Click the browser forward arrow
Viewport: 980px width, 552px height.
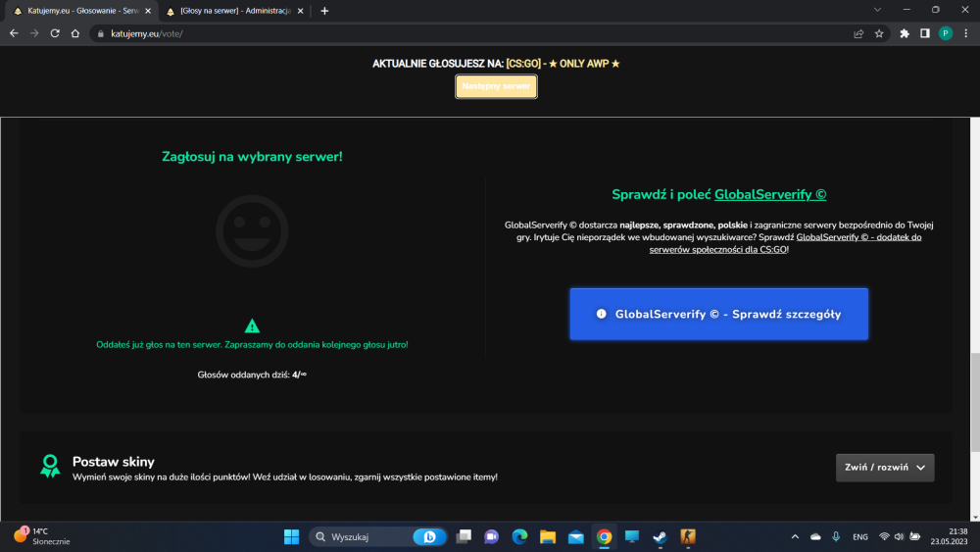pyautogui.click(x=34, y=33)
